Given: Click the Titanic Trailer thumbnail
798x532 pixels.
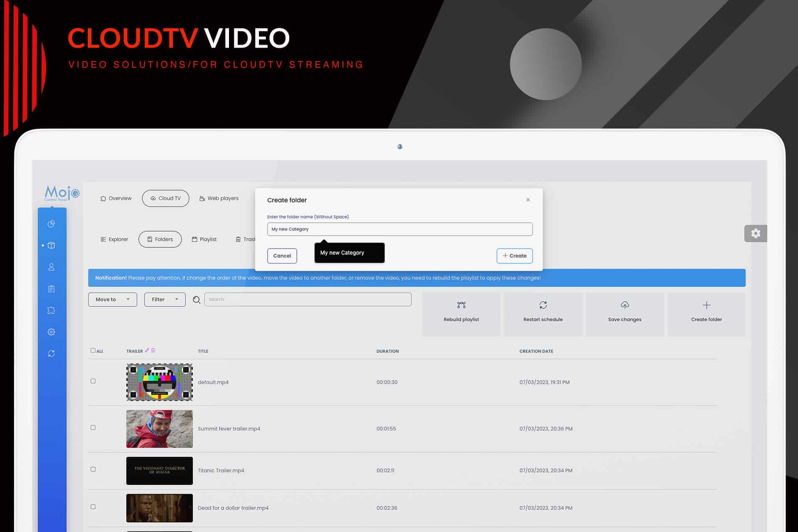Looking at the screenshot, I should tap(160, 471).
